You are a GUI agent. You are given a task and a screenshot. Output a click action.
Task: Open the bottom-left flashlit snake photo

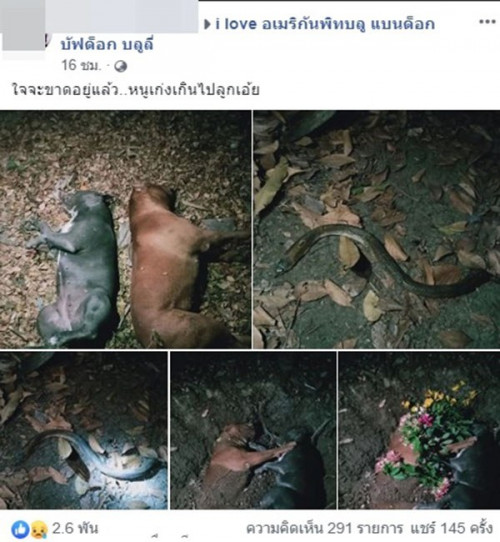click(84, 430)
